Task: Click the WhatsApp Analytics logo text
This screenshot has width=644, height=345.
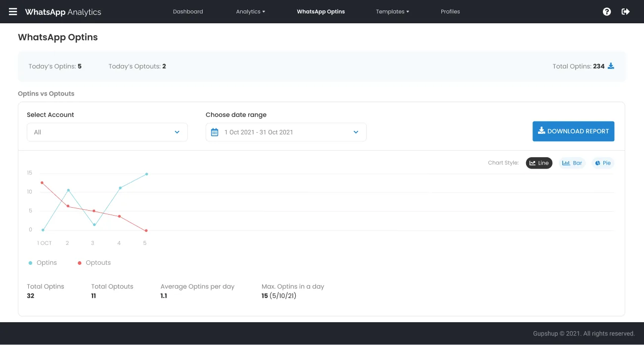Action: click(x=63, y=12)
